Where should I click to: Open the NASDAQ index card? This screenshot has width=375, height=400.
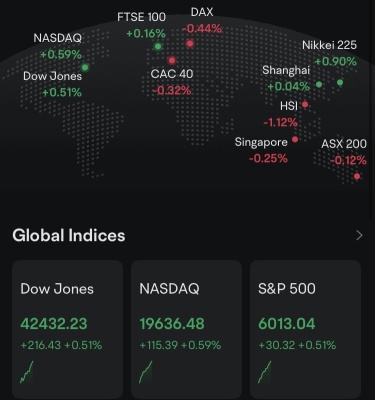tap(186, 329)
